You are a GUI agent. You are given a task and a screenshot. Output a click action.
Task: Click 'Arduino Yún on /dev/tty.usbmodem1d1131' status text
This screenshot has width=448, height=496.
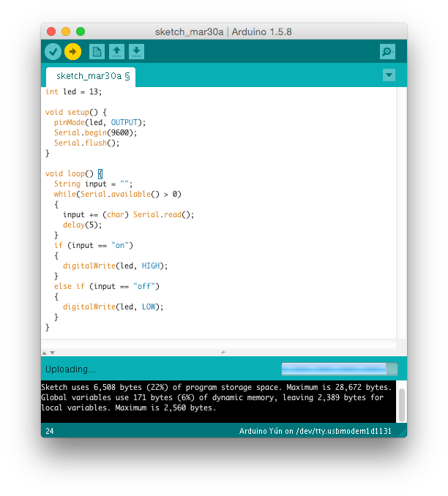(x=315, y=431)
